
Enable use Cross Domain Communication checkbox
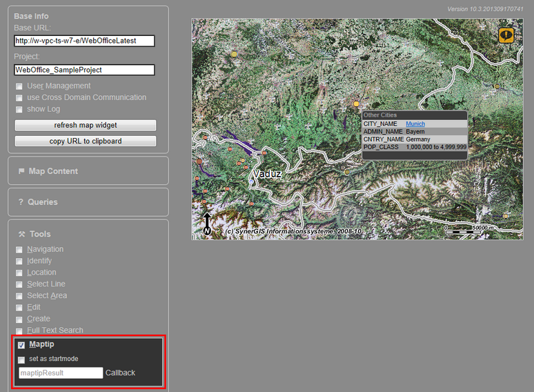[19, 98]
